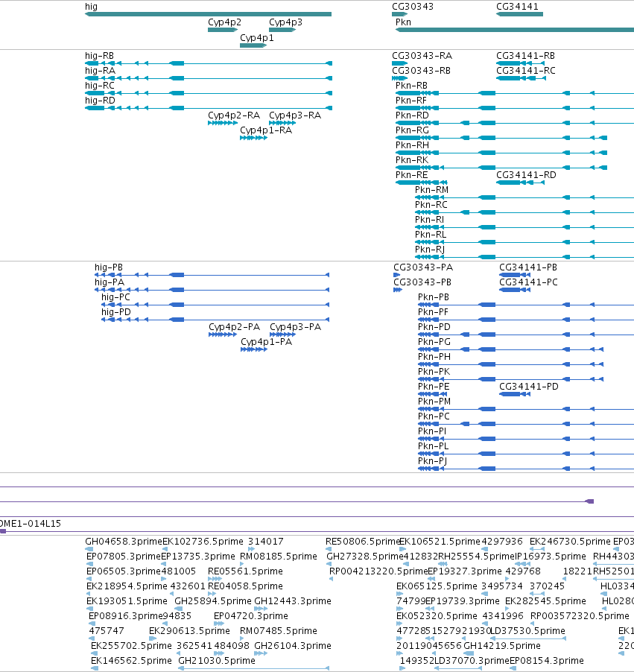
Task: Click the GH04658.3prime EST label
Action: (x=124, y=542)
